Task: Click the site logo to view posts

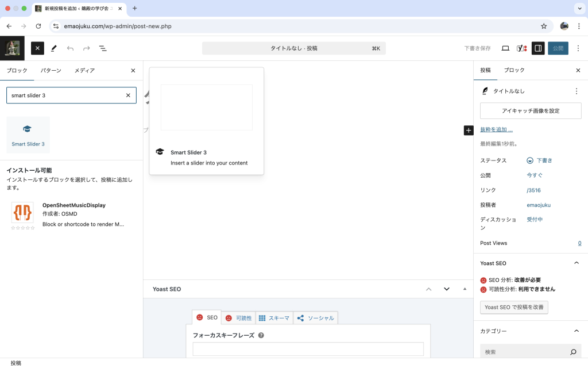Action: [13, 48]
